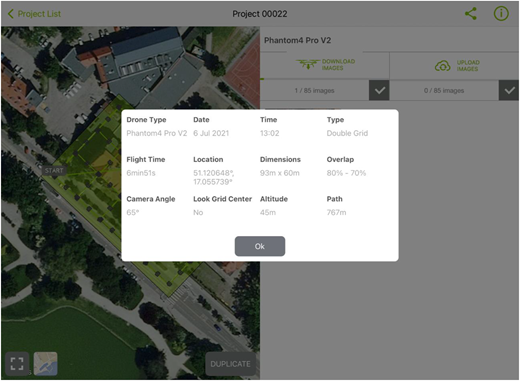Select the 'Double Grid' type value
This screenshot has width=520, height=381.
pyautogui.click(x=347, y=133)
